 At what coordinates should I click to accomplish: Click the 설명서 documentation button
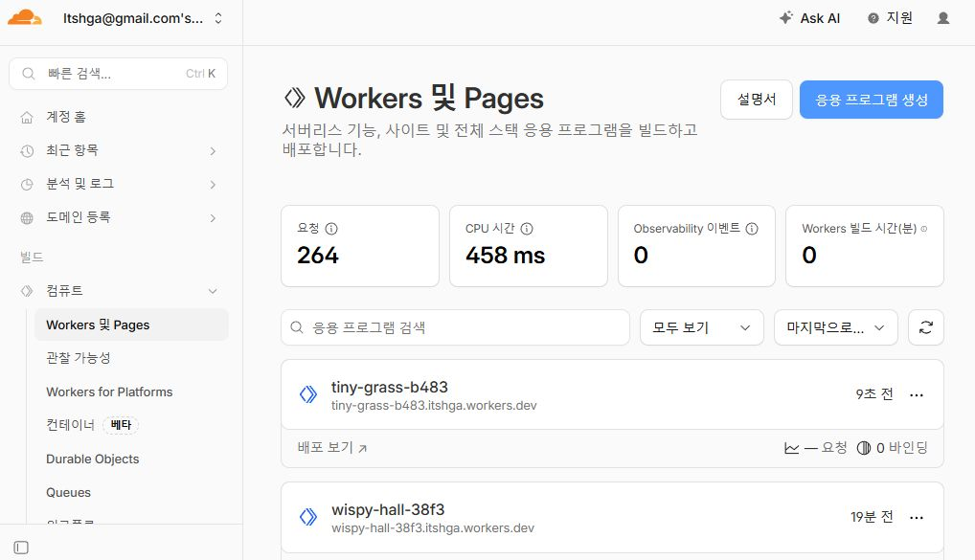(x=756, y=100)
